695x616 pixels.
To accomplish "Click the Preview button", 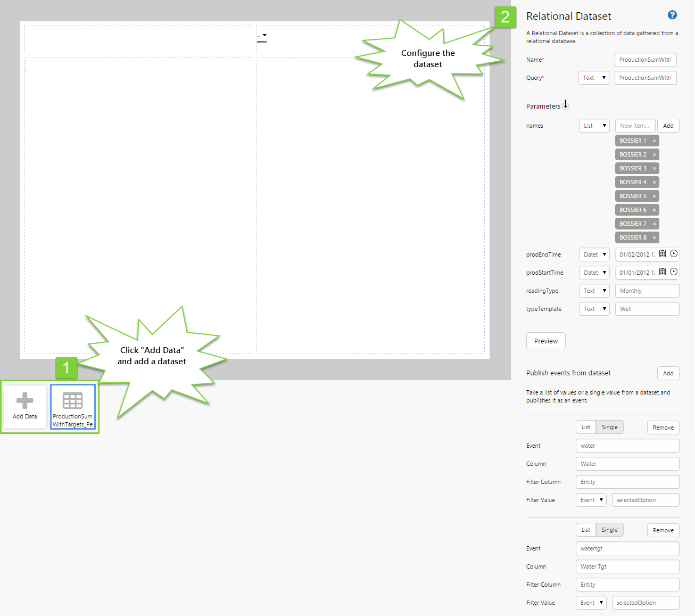I will (545, 341).
